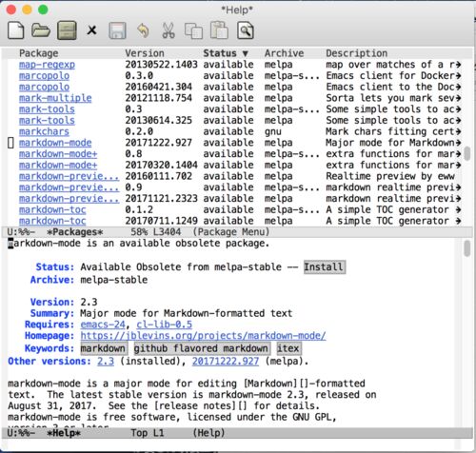This screenshot has width=476, height=453.
Task: Click version cell 20171222.927 in package list
Action: pos(159,143)
